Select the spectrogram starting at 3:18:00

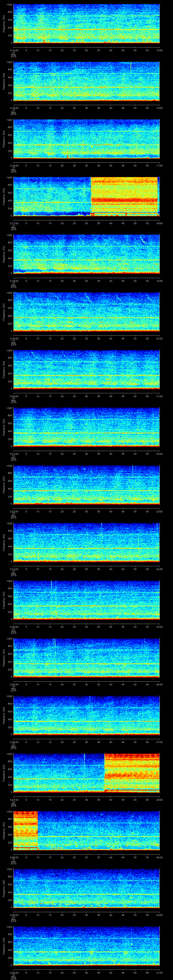coord(86,254)
